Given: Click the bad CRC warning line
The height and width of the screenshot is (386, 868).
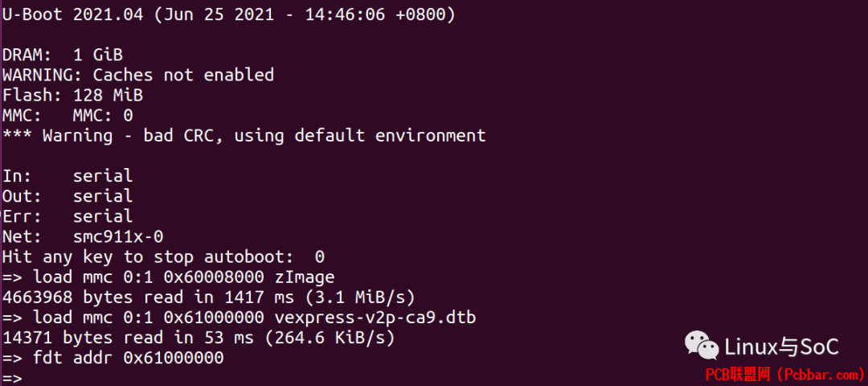Looking at the screenshot, I should coord(244,136).
